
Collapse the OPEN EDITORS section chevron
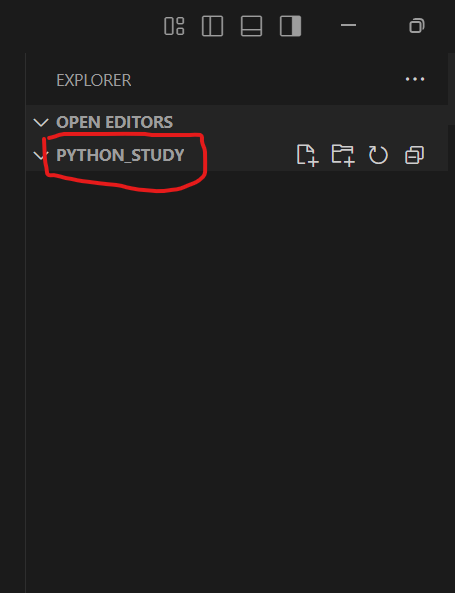pyautogui.click(x=41, y=123)
